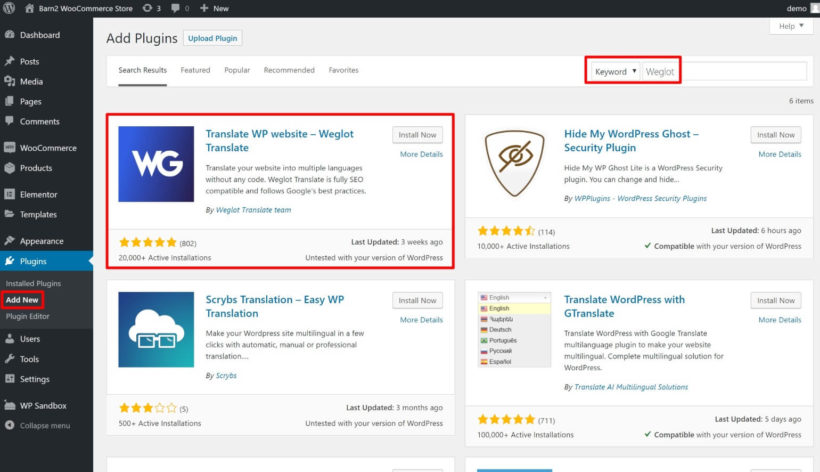Open Translate AI Multilingual Solutions author link
The image size is (820, 472).
[x=631, y=387]
